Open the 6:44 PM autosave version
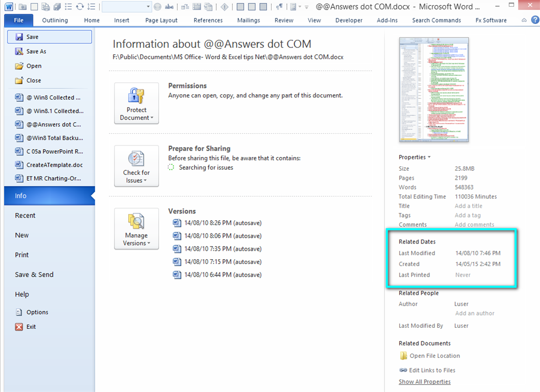Image resolution: width=540 pixels, height=392 pixels. pos(217,275)
